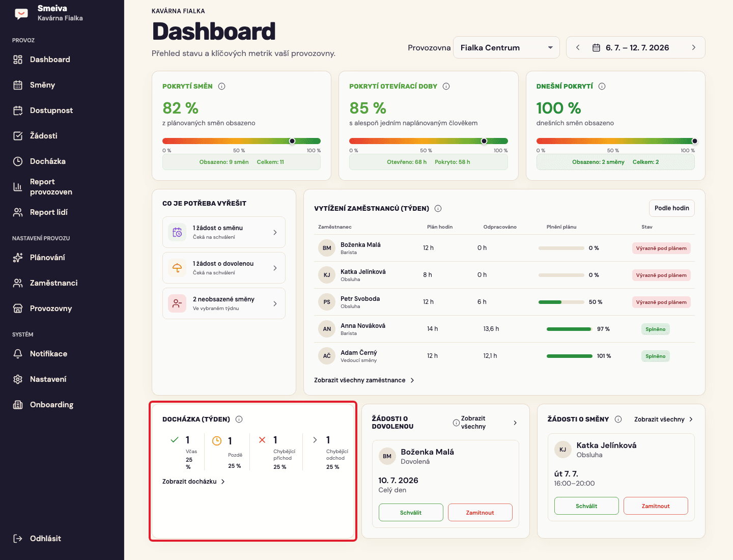Click the vacation umbrella icon
The image size is (733, 560).
(x=177, y=268)
